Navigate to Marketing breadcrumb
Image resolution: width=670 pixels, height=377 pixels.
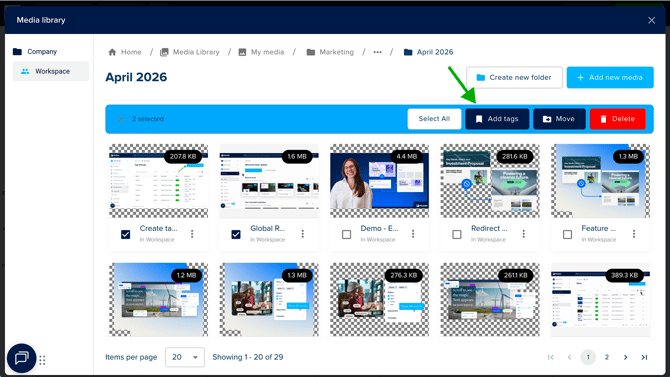[337, 52]
